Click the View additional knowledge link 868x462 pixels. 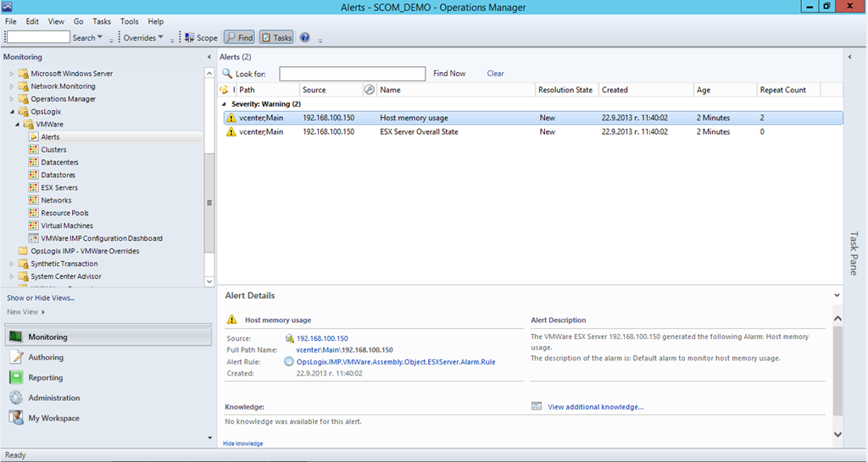(595, 407)
